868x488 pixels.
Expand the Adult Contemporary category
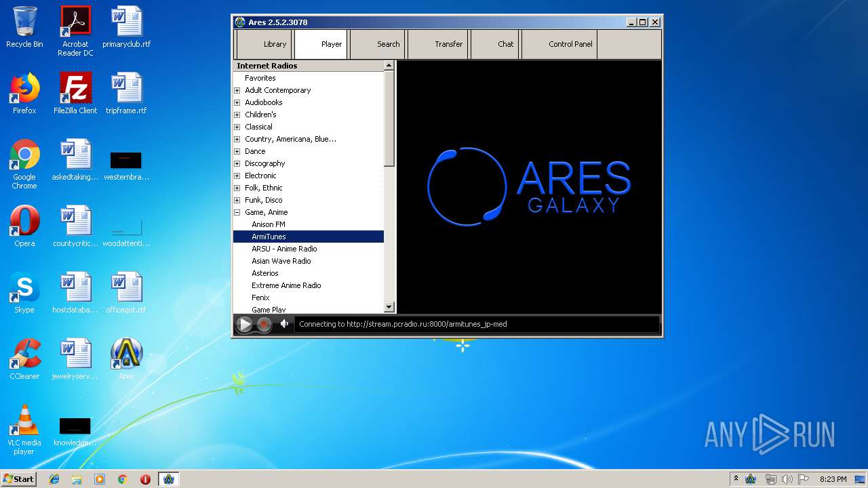point(237,90)
